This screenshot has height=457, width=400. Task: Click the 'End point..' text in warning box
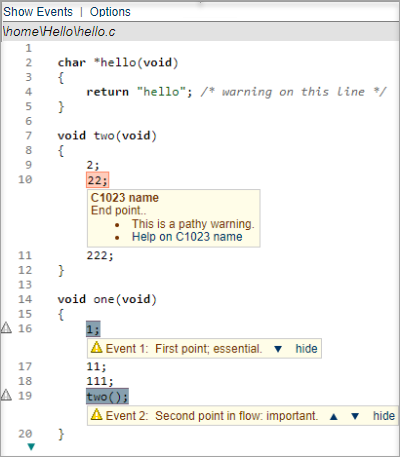(x=118, y=211)
